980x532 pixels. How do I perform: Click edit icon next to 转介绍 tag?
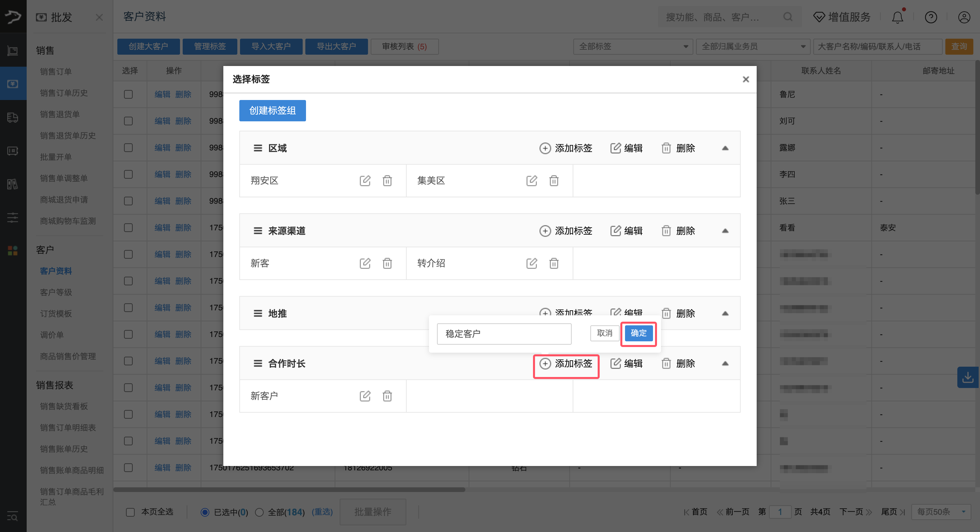pos(531,263)
